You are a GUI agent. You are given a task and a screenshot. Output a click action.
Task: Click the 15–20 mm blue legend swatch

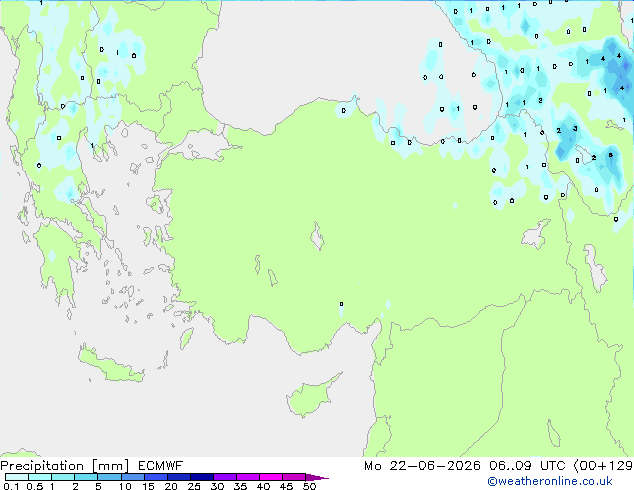click(155, 477)
